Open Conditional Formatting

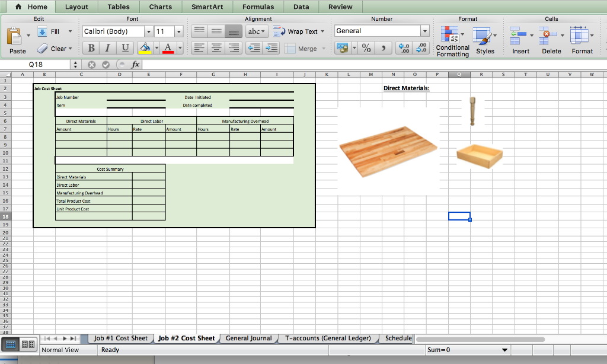click(x=452, y=39)
